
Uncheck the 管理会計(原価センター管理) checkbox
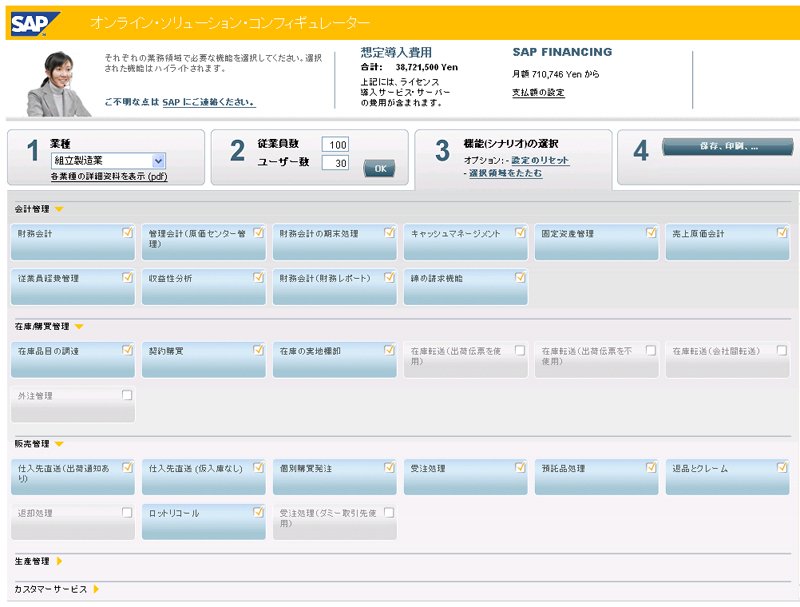(259, 233)
